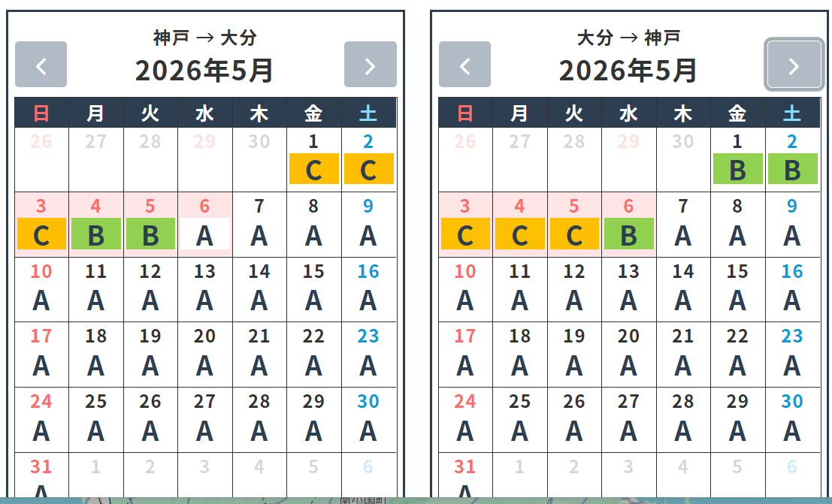
Task: Pick May 10 on Oita→Kobe calendar
Action: tap(465, 290)
